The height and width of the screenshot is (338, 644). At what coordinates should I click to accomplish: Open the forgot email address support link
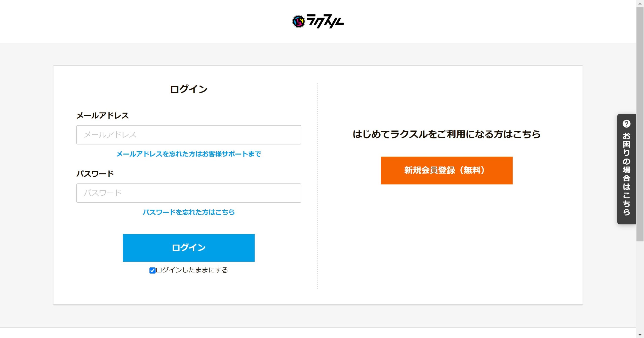(188, 154)
